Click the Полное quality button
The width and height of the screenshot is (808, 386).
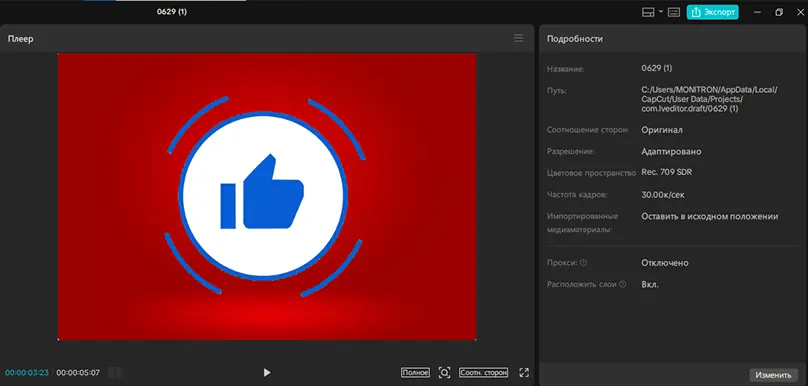click(415, 372)
